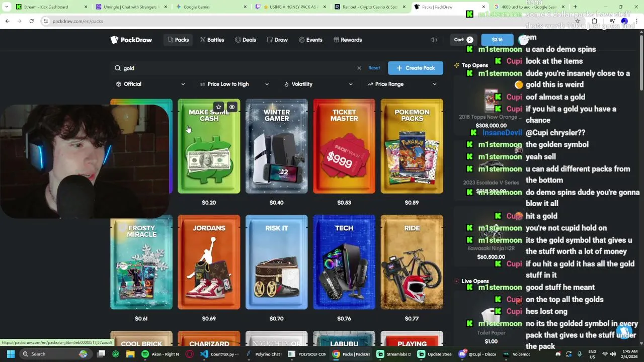This screenshot has width=644, height=362.
Task: Open VS Code CountToX.py taskbar item
Action: pos(218,354)
